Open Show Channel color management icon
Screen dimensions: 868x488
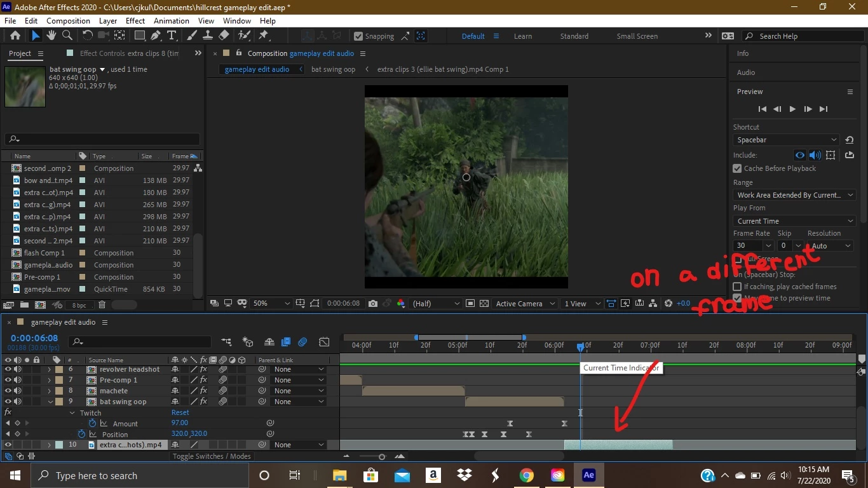401,304
